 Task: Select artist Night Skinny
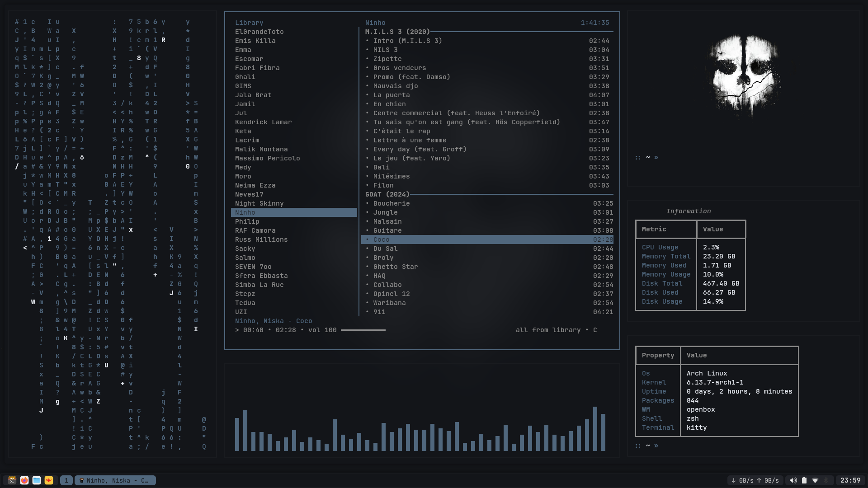(x=259, y=203)
